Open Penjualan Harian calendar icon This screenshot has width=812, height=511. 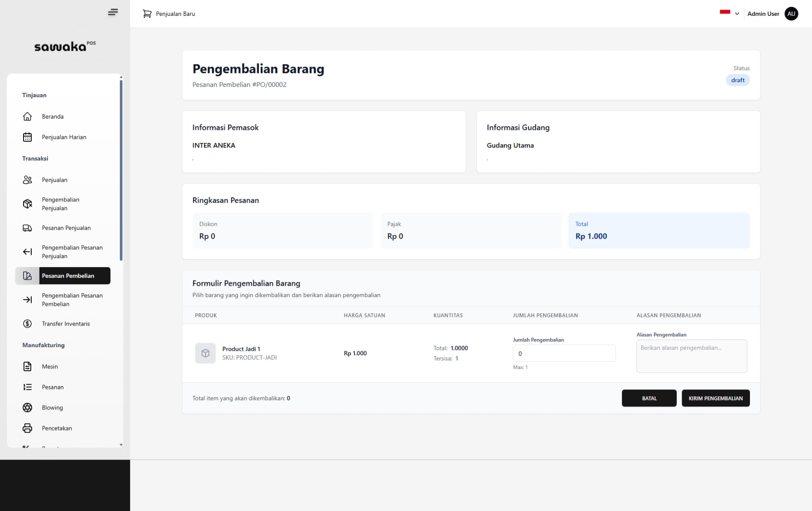[27, 137]
